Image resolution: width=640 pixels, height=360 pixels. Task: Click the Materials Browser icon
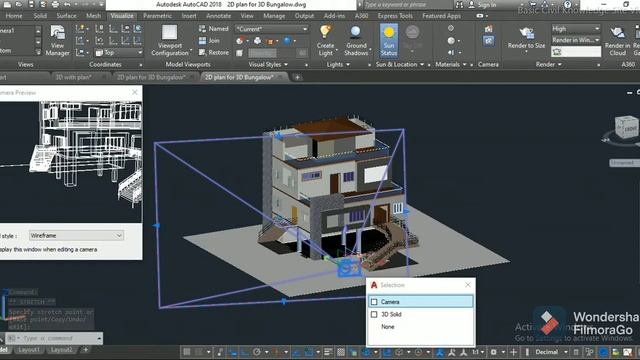451,29
